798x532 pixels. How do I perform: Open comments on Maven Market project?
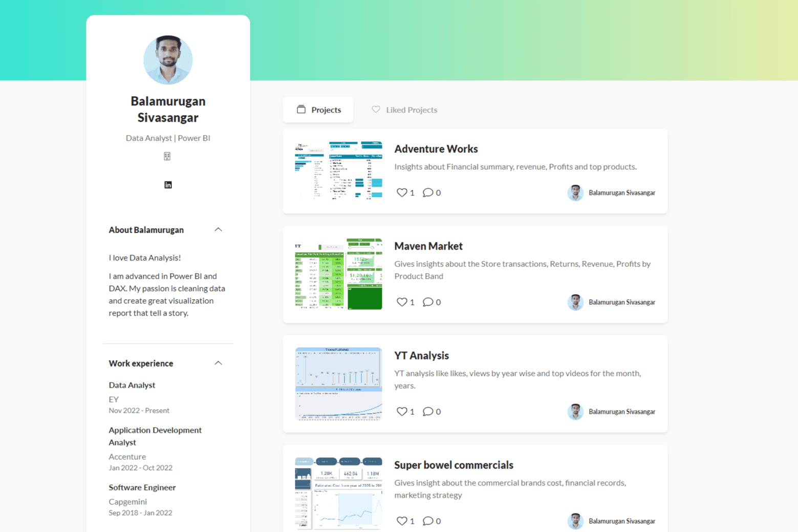click(428, 302)
